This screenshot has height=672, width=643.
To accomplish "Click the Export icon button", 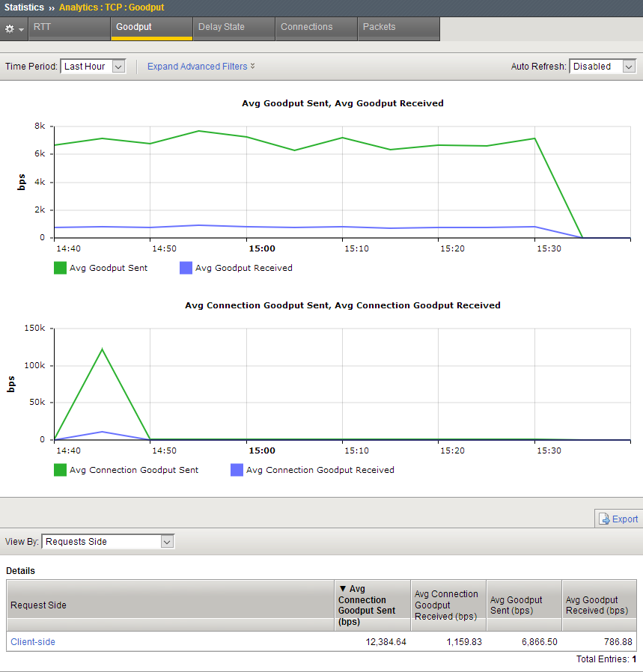I will coord(618,519).
